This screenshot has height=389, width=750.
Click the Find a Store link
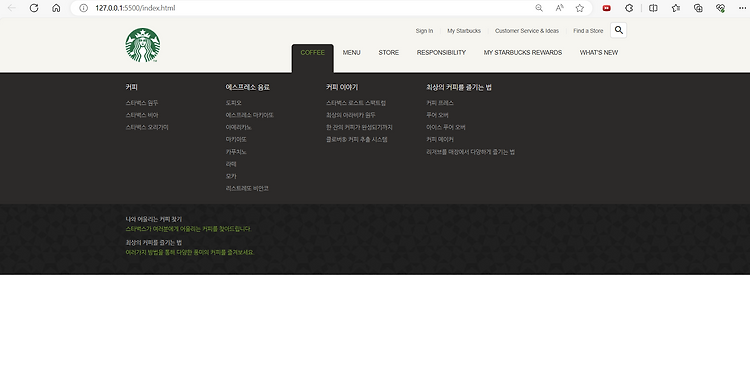(x=588, y=31)
